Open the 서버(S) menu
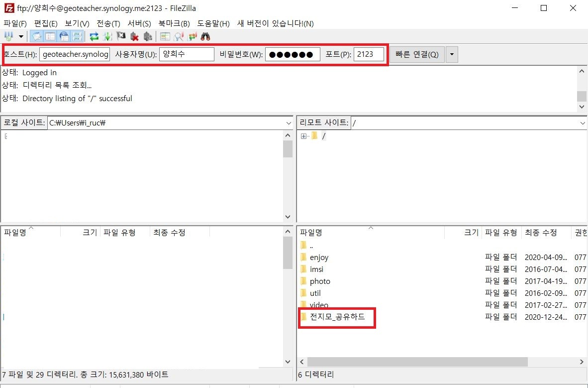The image size is (588, 388). tap(139, 23)
